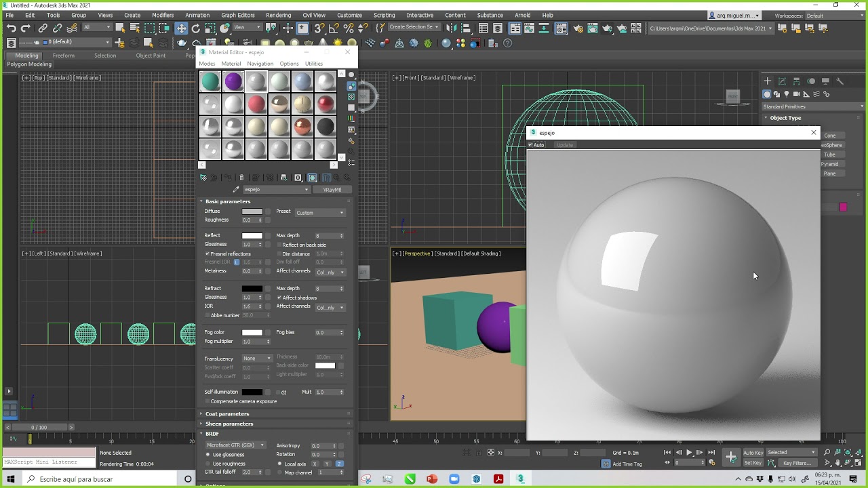Select the purple material sample slot
The height and width of the screenshot is (488, 868).
tap(233, 82)
